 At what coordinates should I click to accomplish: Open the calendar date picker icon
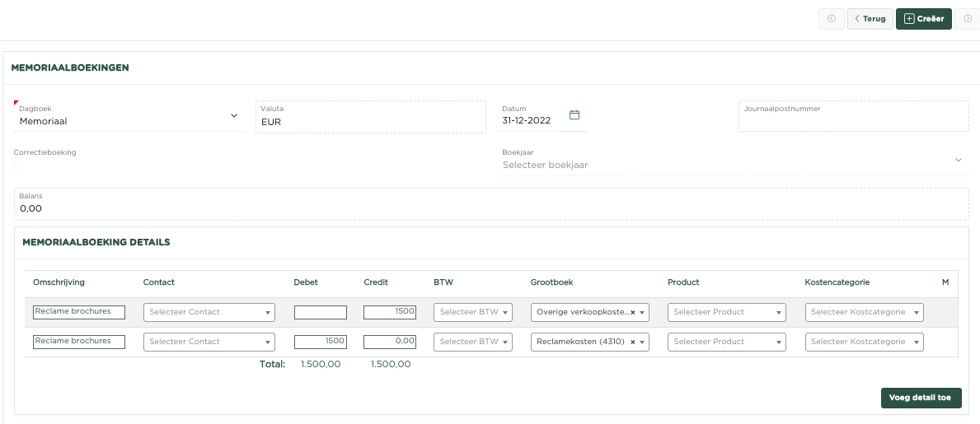(x=575, y=115)
